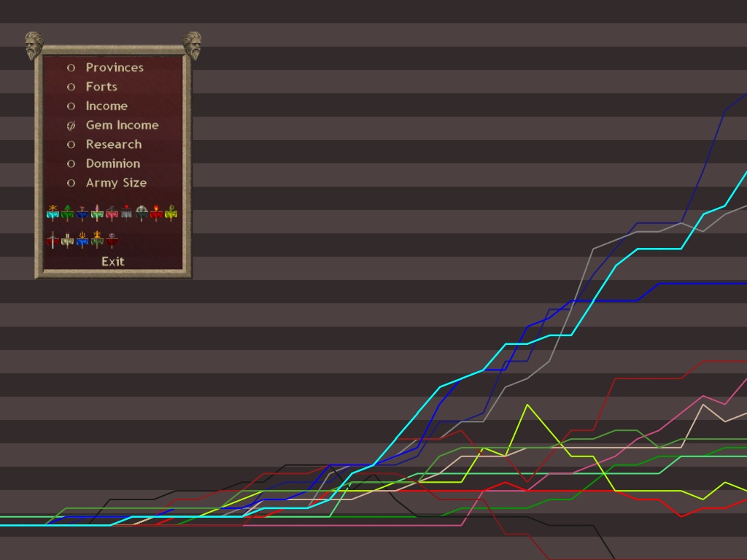
Task: Select the Gem Income radio button
Action: click(x=71, y=125)
